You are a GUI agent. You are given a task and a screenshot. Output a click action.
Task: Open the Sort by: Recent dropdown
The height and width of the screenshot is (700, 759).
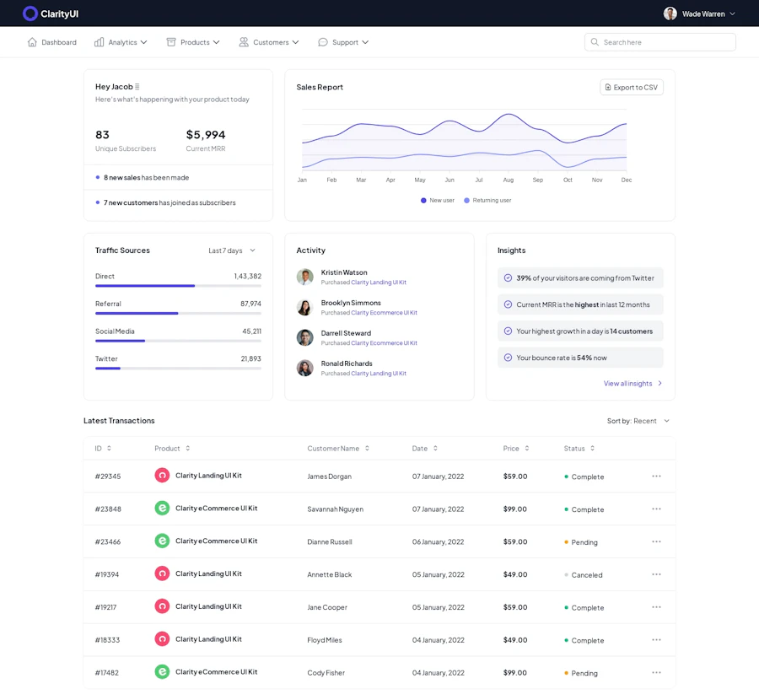click(638, 421)
